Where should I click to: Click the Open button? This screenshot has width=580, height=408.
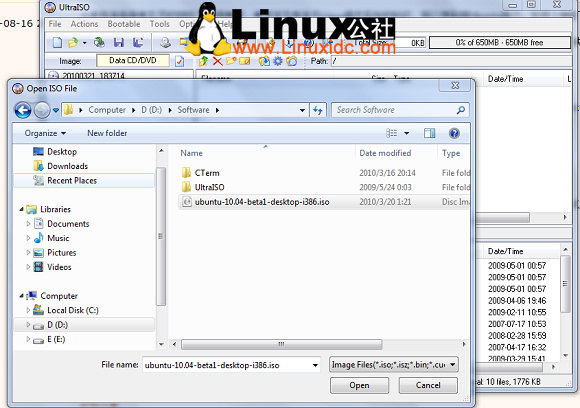click(359, 385)
